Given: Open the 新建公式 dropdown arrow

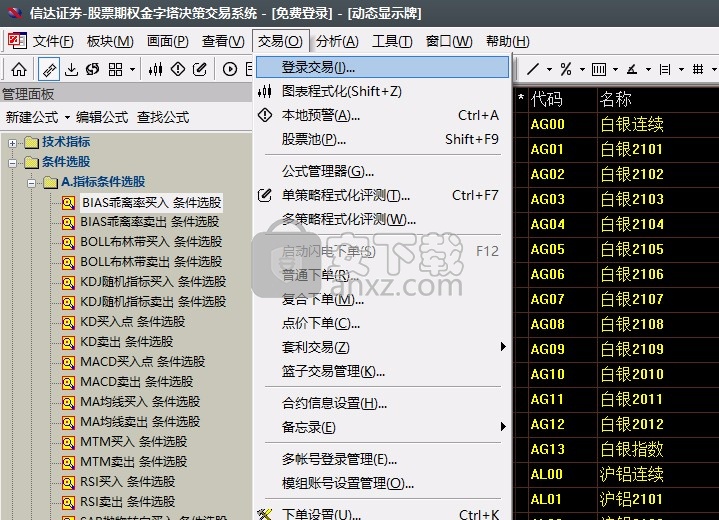Looking at the screenshot, I should [x=67, y=118].
